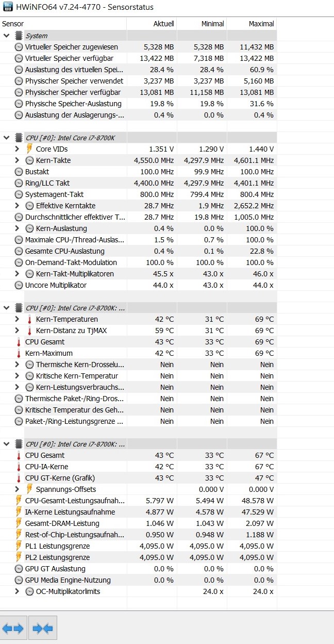The width and height of the screenshot is (334, 644).
Task: Expand the Kern-Takte entry
Action: 17,160
